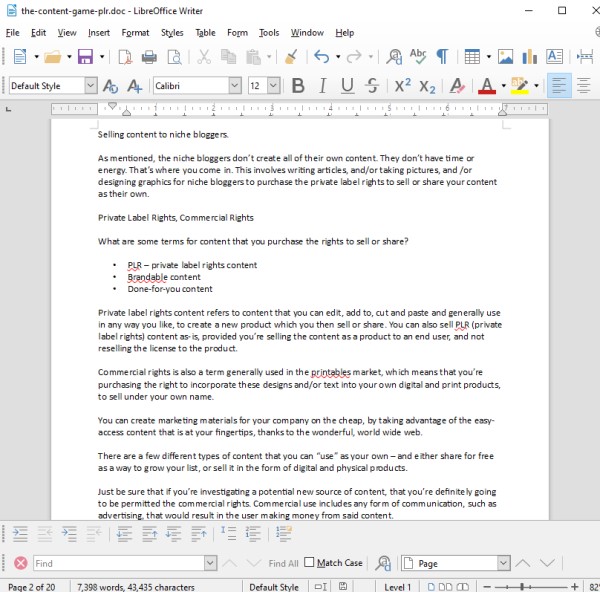This screenshot has height=592, width=600.
Task: Toggle Align Left
Action: tap(559, 86)
